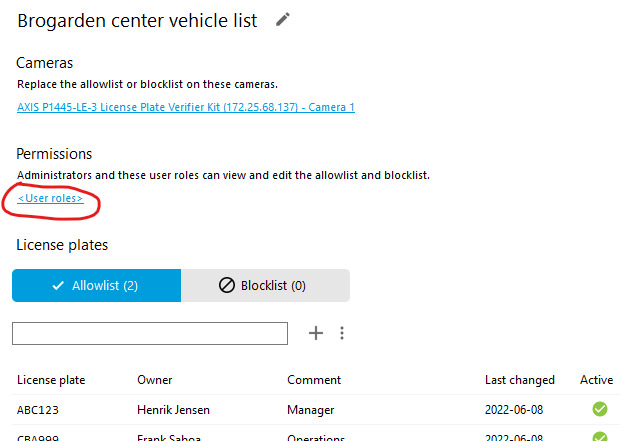Click the Manager comment cell
This screenshot has width=620, height=441.
(x=311, y=410)
